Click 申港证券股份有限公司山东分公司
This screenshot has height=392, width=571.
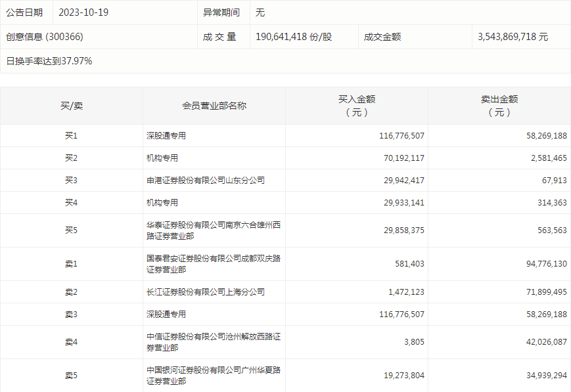[206, 181]
